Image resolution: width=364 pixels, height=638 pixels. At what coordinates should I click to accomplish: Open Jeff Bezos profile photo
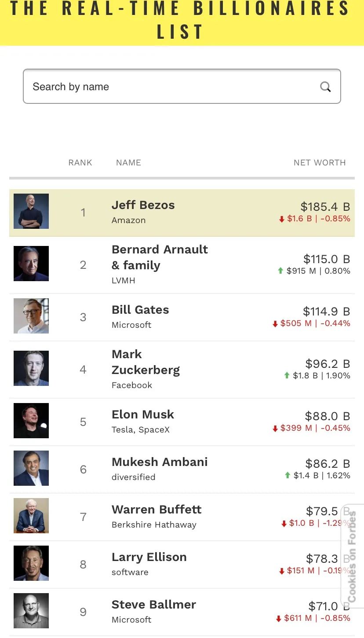point(31,211)
